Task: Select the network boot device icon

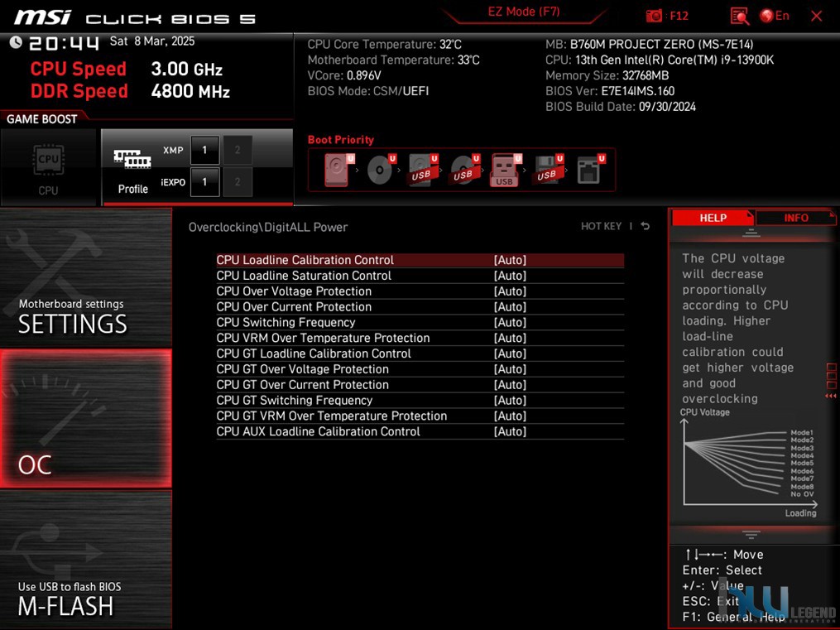Action: (x=590, y=169)
